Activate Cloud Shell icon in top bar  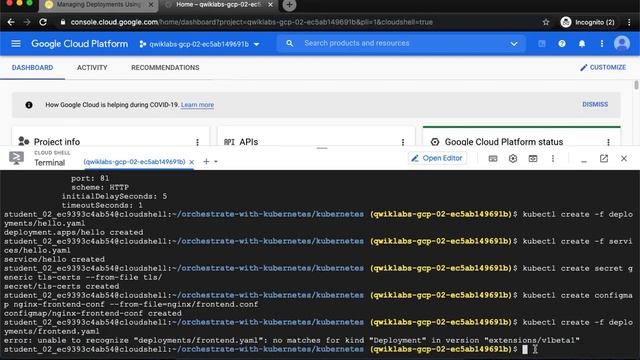[x=542, y=44]
